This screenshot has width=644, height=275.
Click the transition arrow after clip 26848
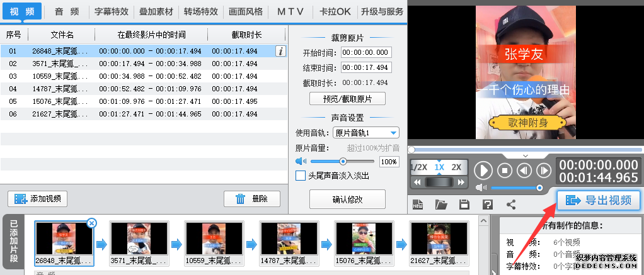click(101, 245)
